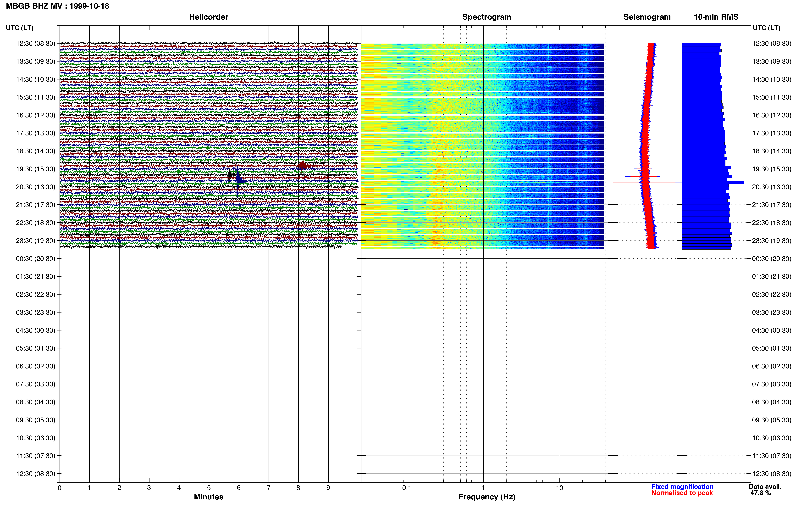Screen dimensions: 812x508
Task: Click the 'Data avail.' label
Action: [765, 486]
